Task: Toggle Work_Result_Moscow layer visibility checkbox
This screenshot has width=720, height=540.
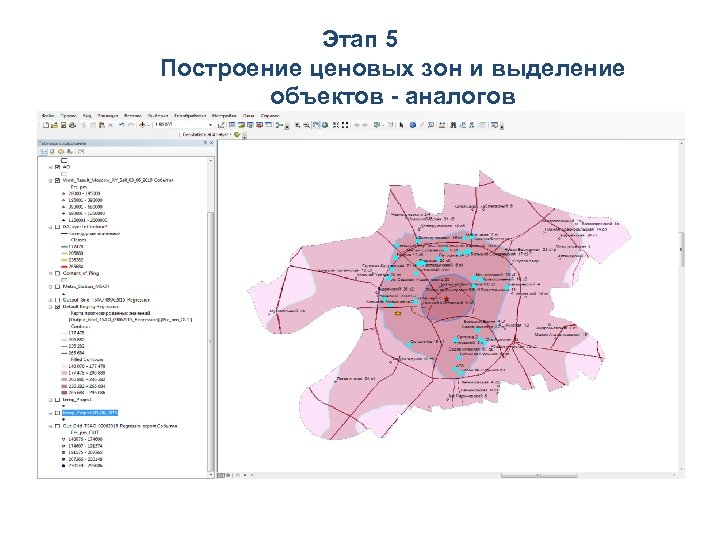Action: pos(57,180)
